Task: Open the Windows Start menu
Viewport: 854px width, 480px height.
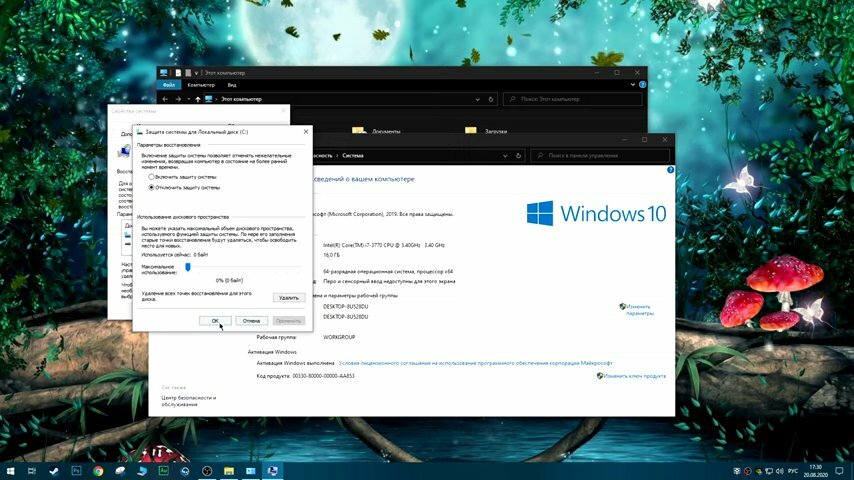Action: [10, 471]
